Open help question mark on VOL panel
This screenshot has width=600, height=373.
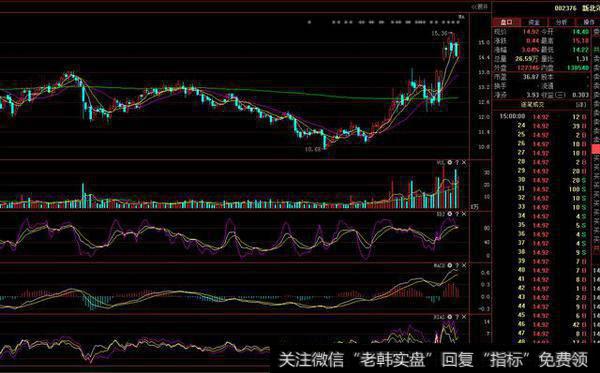(457, 163)
